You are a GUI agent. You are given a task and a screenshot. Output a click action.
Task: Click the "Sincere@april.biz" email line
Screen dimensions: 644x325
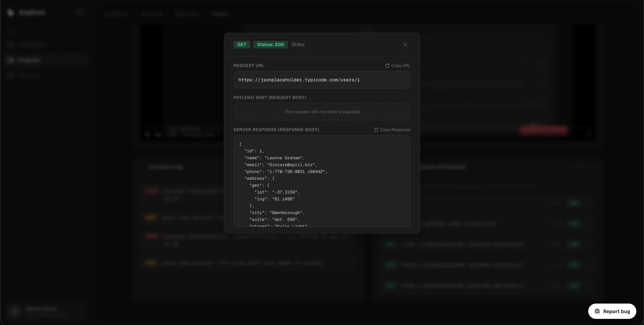click(x=281, y=165)
